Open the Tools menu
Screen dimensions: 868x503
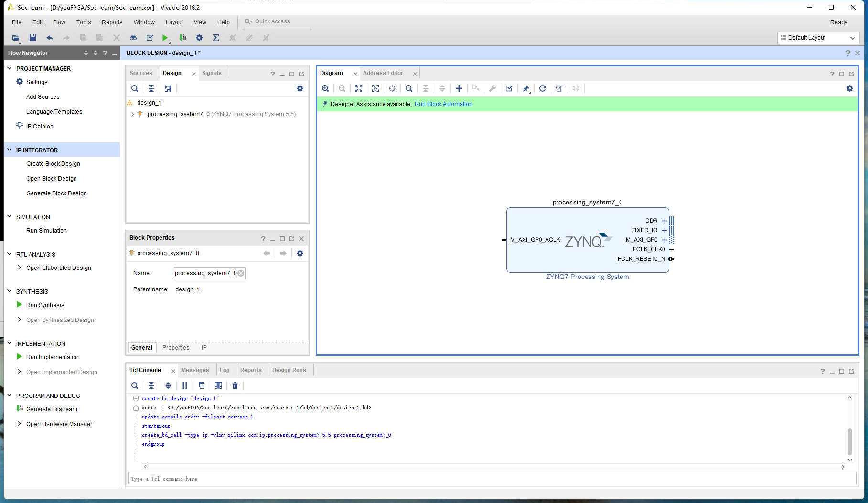pyautogui.click(x=83, y=22)
